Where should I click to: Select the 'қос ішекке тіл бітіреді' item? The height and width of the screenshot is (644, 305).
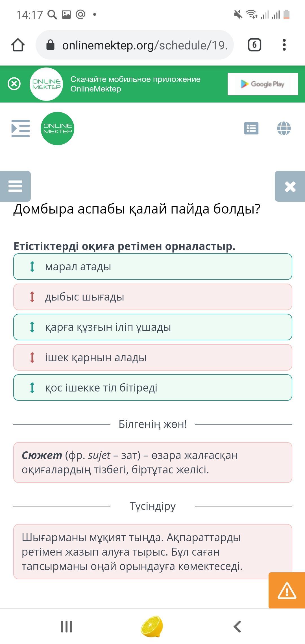pyautogui.click(x=153, y=388)
